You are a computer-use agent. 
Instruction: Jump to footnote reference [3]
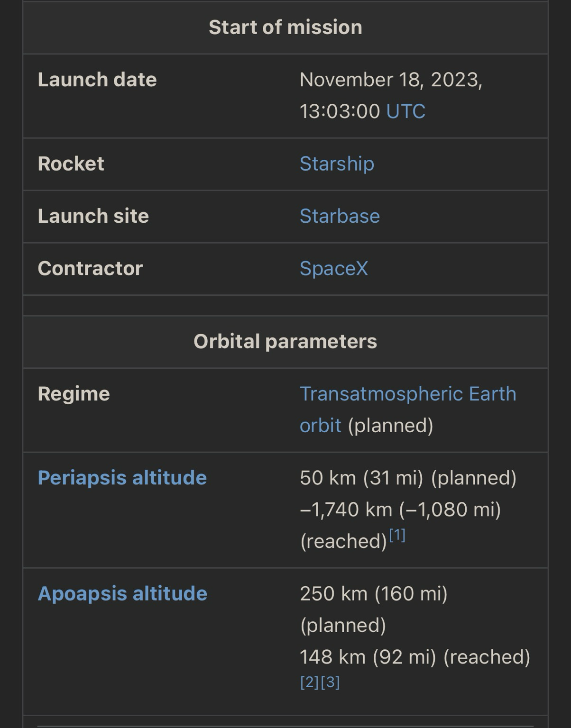(331, 682)
